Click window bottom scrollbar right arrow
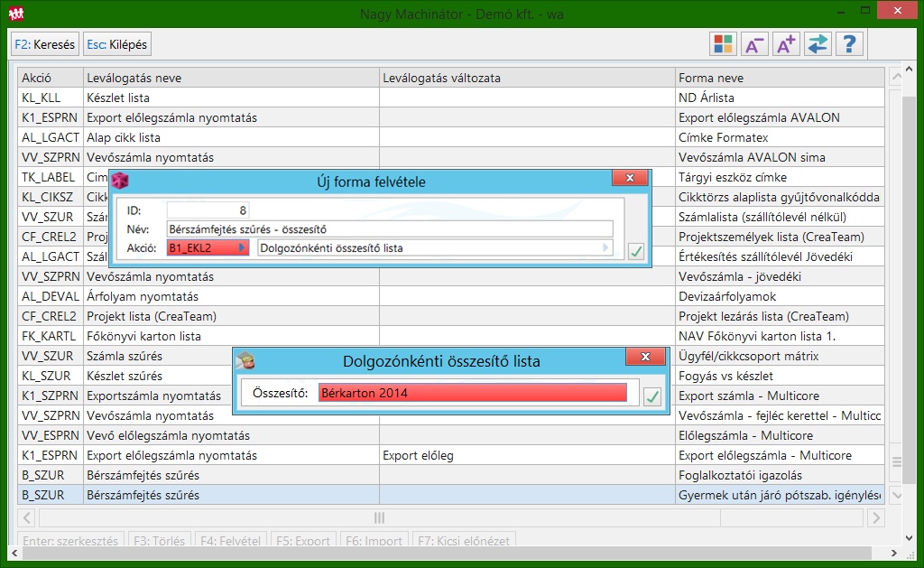924x568 pixels. tap(894, 554)
